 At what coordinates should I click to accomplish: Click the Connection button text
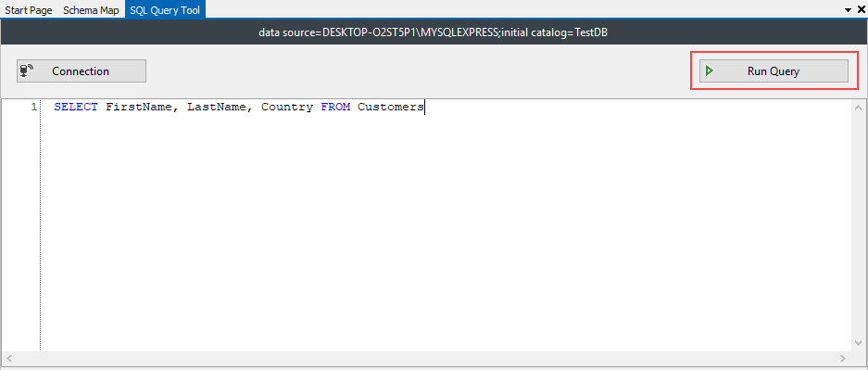pyautogui.click(x=81, y=70)
